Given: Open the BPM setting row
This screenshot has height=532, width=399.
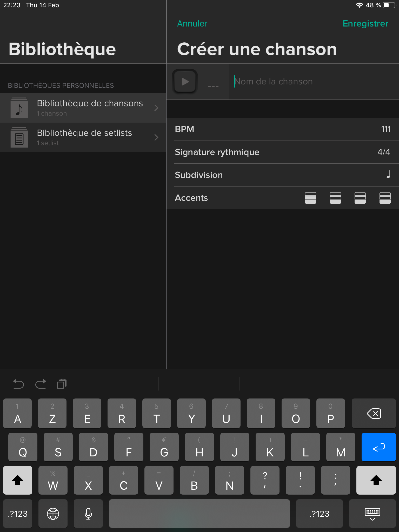Looking at the screenshot, I should click(283, 129).
